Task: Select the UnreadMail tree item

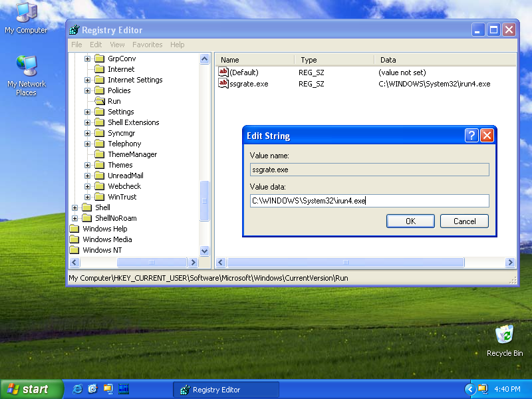Action: pyautogui.click(x=126, y=176)
